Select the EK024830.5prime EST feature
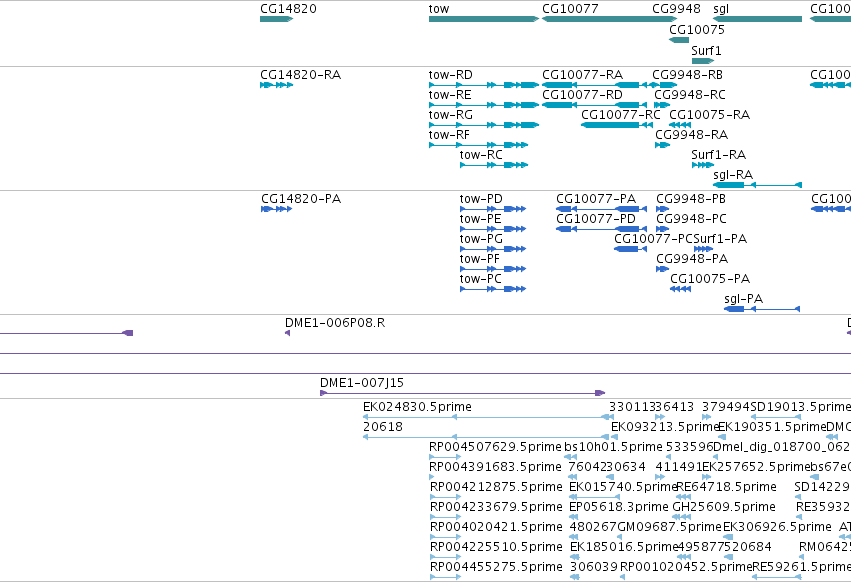The width and height of the screenshot is (851, 582). (488, 417)
